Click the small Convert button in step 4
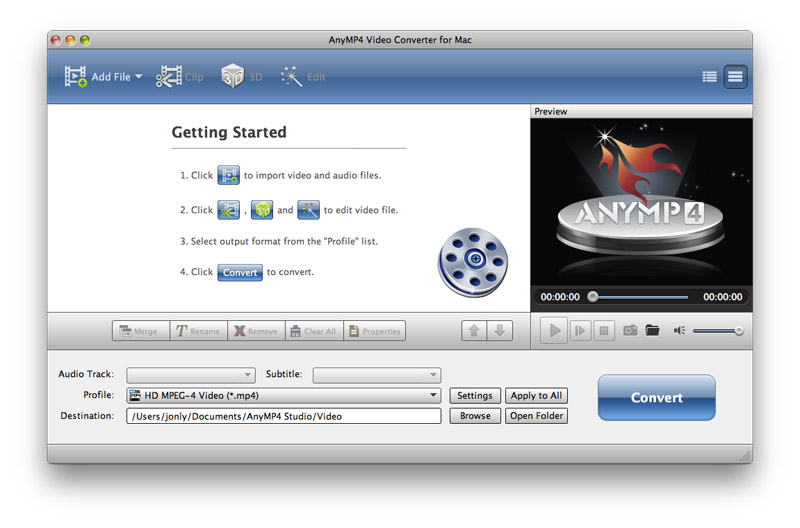The image size is (800, 528). tap(240, 272)
